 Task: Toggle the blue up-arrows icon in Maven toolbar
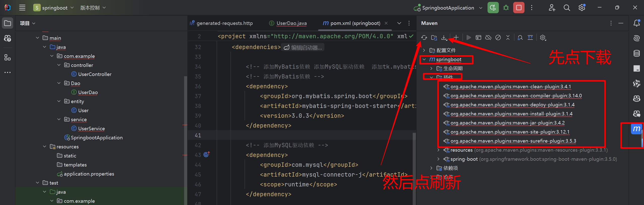[x=530, y=38]
